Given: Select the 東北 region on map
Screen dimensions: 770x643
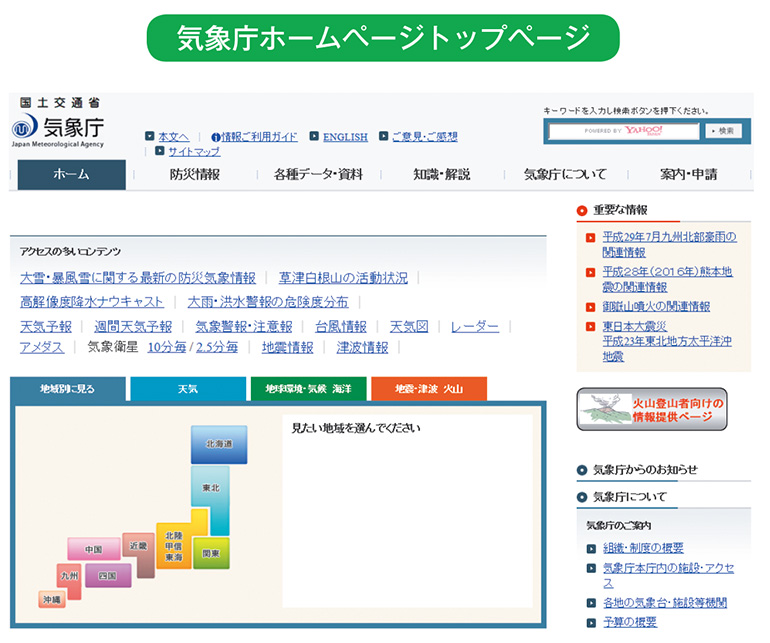Looking at the screenshot, I should click(x=209, y=488).
